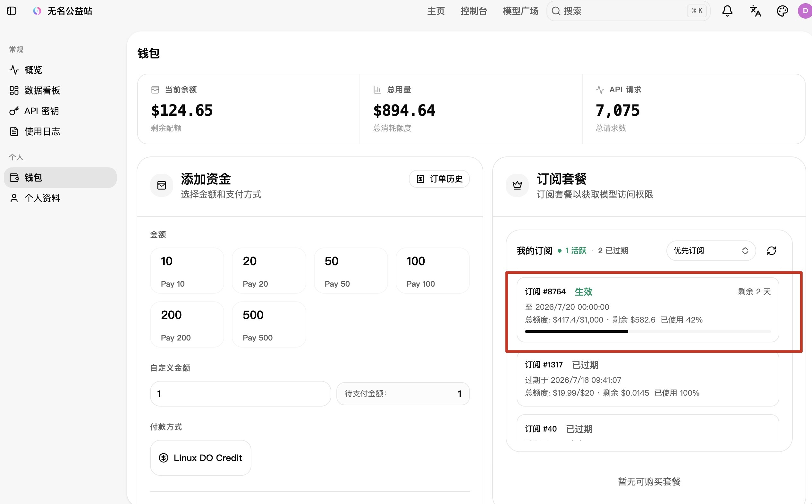
Task: Select the 50 amount option
Action: [x=351, y=271]
